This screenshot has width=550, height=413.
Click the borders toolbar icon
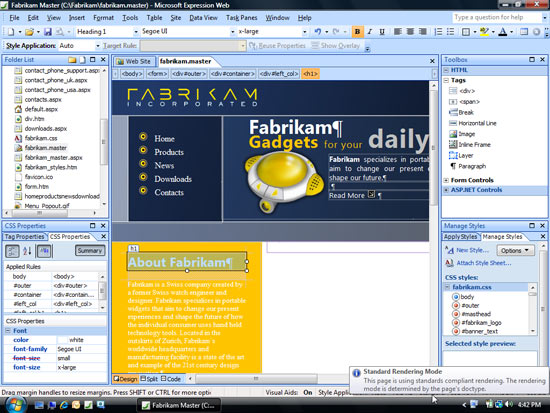(x=466, y=32)
